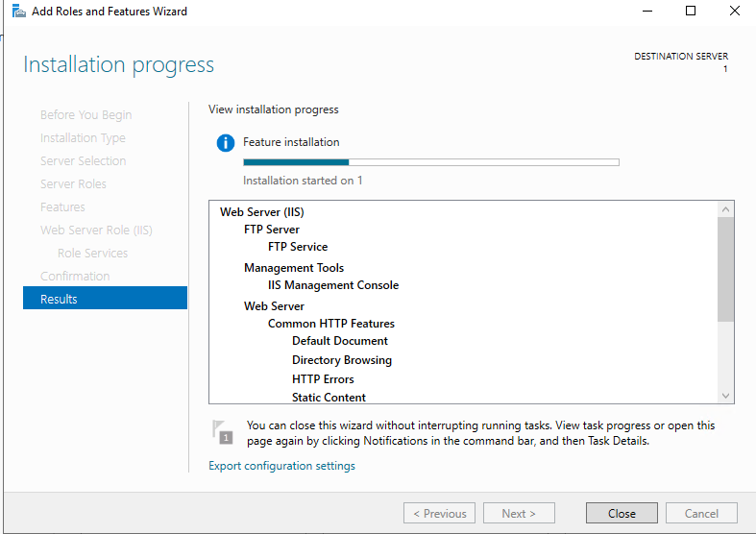
Task: Click the 'Installation started on 1' status text
Action: coord(303,181)
